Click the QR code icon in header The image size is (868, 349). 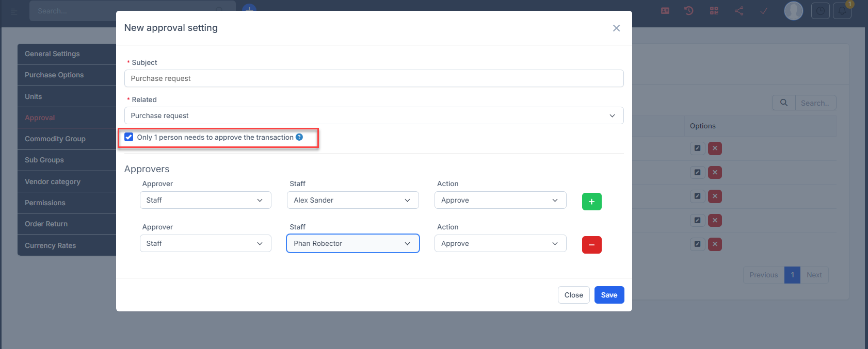[714, 11]
